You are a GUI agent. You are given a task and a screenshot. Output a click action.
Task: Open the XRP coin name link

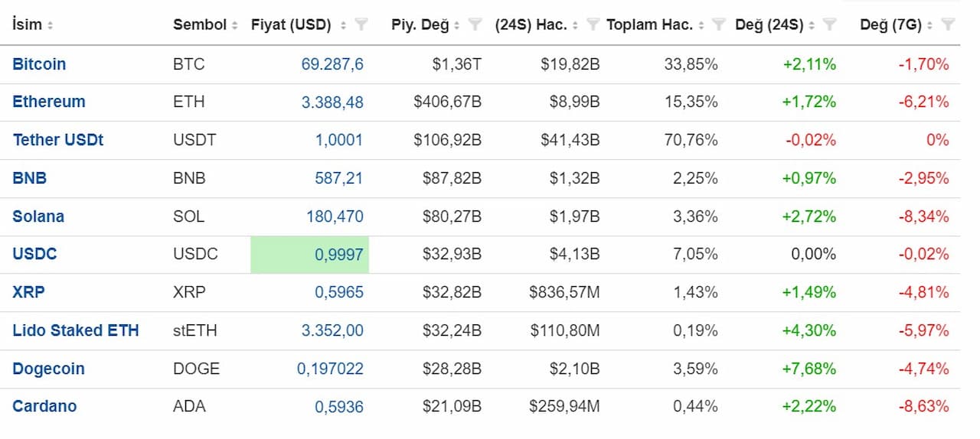click(29, 292)
